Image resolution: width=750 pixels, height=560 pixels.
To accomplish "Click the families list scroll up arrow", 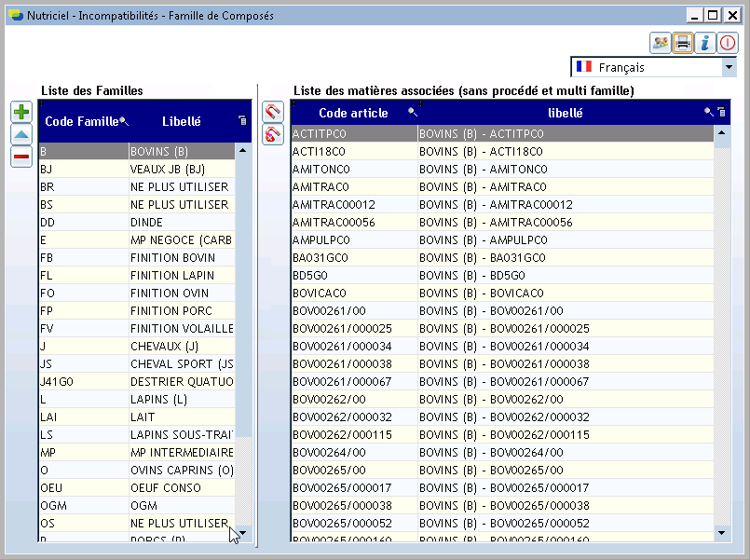I will pos(243,151).
